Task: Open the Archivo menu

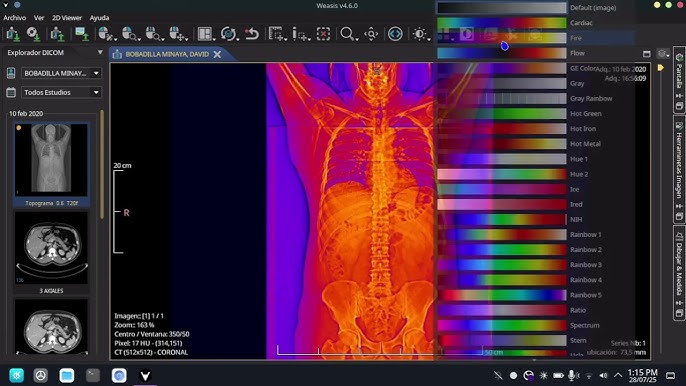Action: [x=14, y=18]
